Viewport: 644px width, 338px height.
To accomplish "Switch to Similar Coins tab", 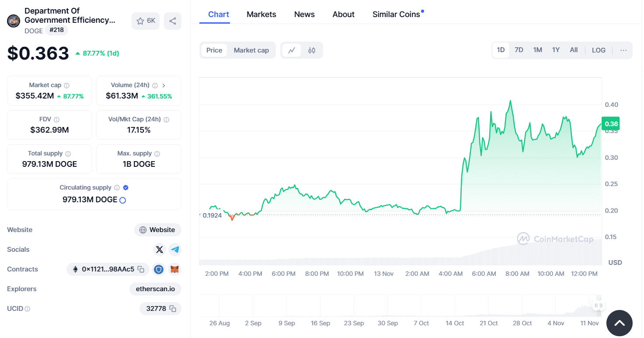I will point(396,14).
